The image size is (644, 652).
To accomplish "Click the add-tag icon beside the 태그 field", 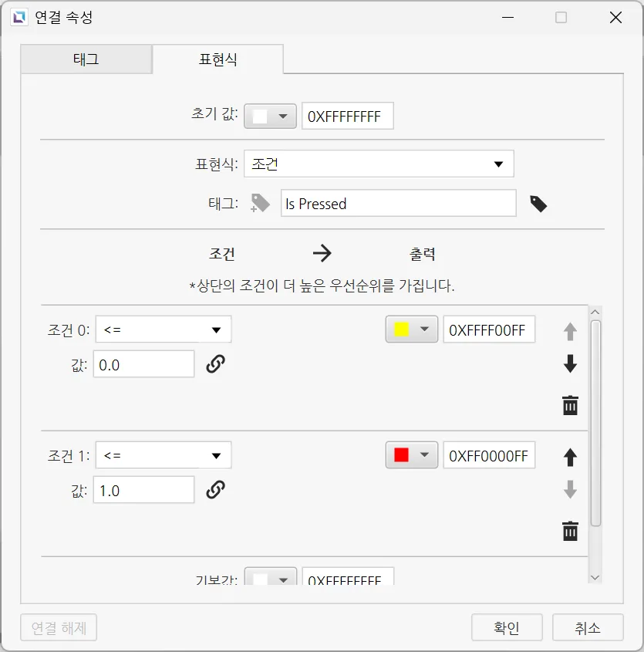I will pyautogui.click(x=261, y=204).
